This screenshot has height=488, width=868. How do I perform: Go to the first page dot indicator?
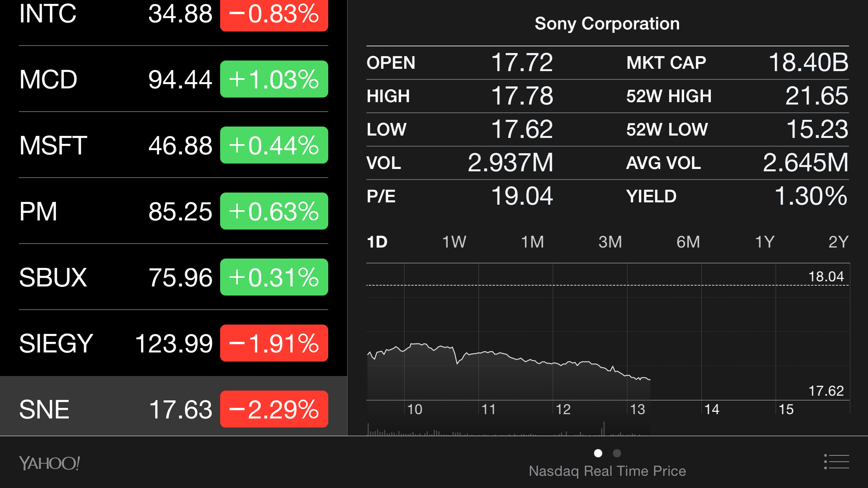(598, 453)
